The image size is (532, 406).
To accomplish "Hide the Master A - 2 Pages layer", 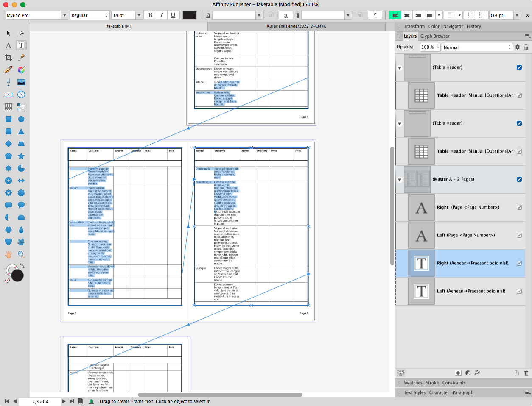I will click(519, 179).
